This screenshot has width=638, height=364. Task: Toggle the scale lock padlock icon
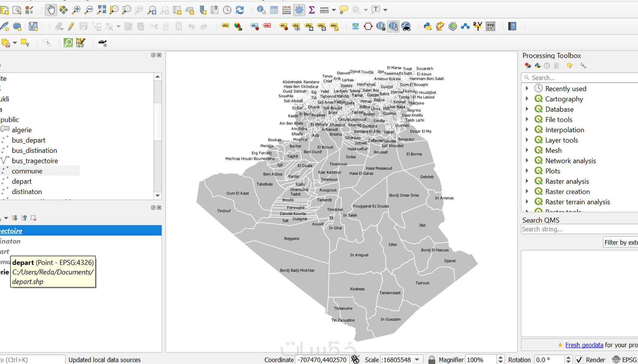[432, 359]
